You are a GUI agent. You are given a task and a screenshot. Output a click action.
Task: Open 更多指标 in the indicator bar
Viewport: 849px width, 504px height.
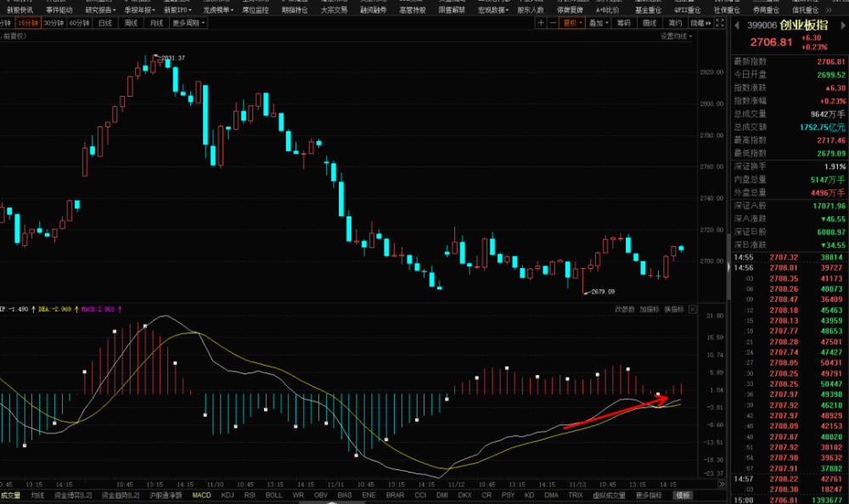point(649,495)
